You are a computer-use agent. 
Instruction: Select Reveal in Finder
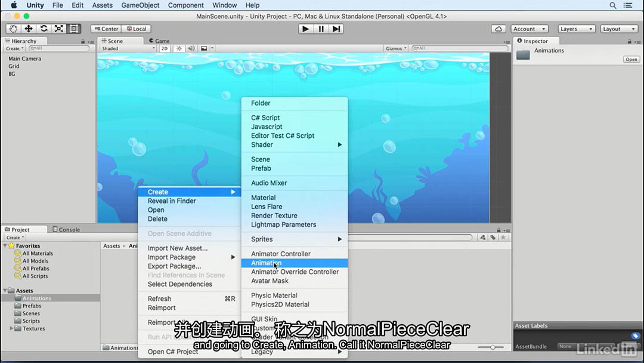[190, 201]
